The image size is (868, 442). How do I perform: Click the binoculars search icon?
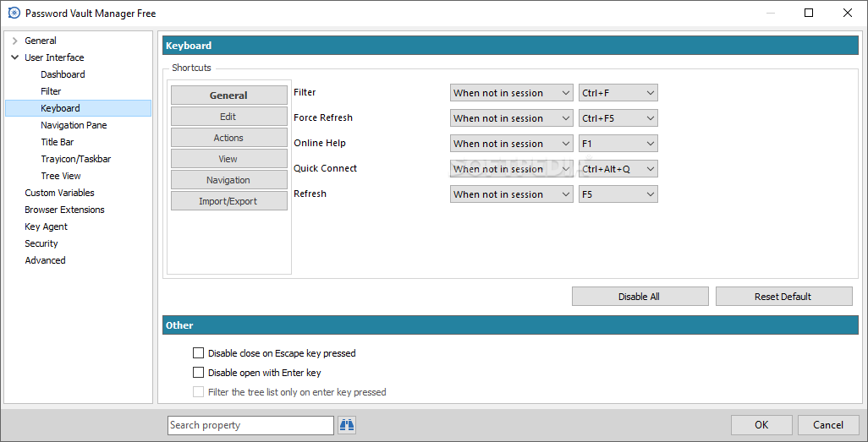tap(347, 425)
